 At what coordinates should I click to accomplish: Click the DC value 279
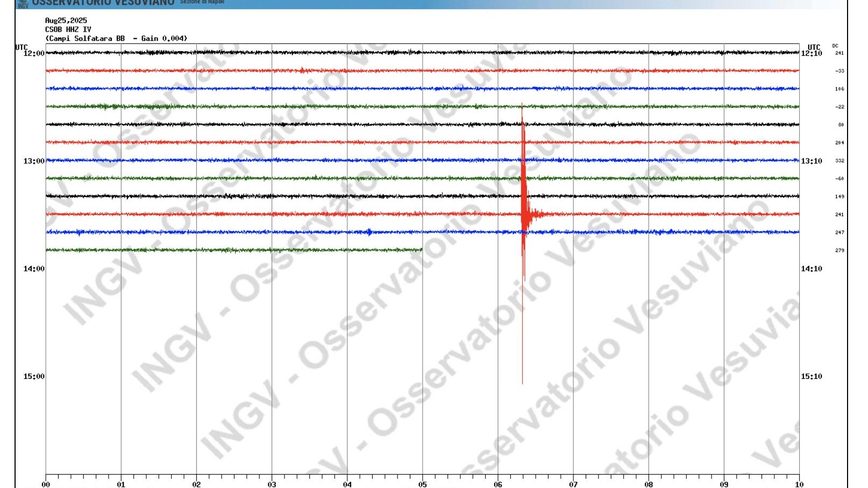point(839,250)
